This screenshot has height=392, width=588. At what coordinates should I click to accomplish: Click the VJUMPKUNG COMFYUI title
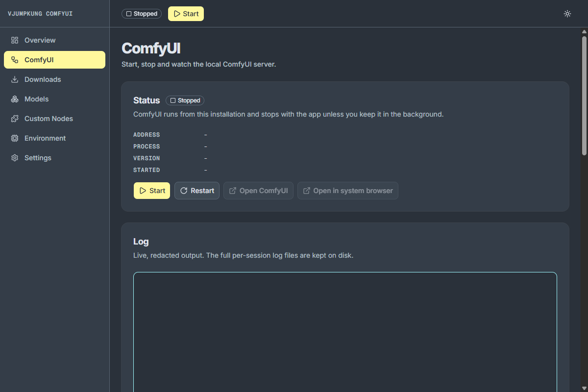[x=40, y=14]
